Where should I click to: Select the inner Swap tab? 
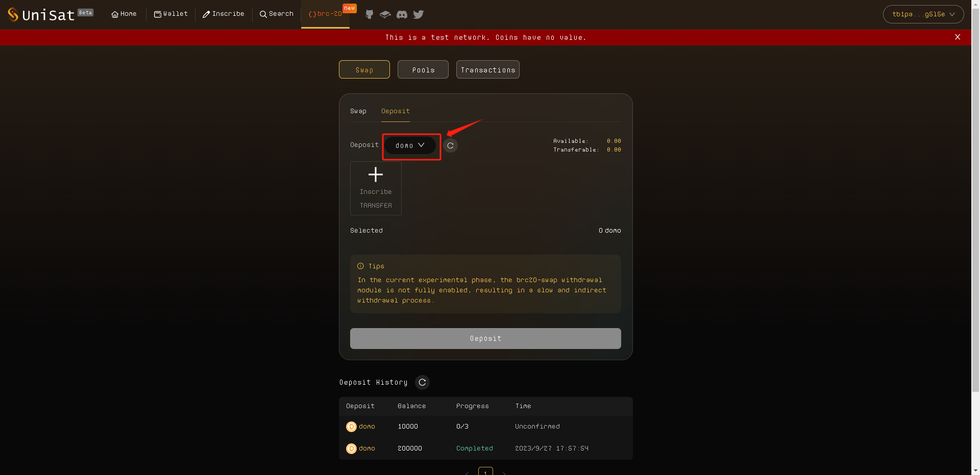[x=358, y=111]
